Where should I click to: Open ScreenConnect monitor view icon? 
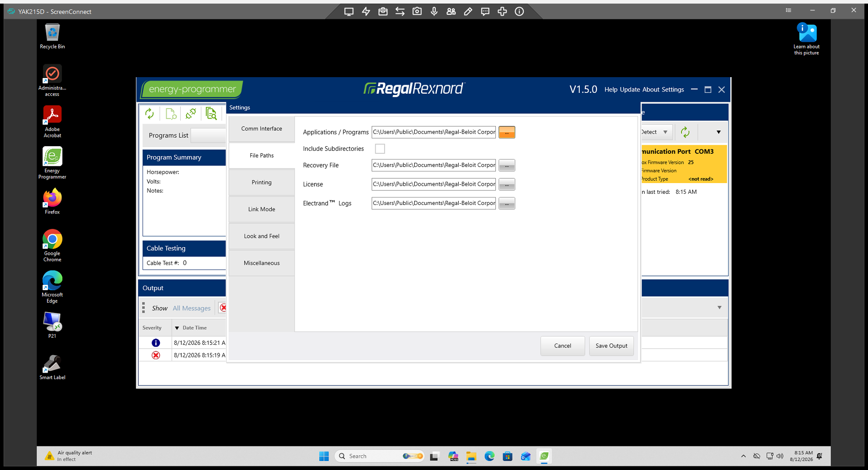coord(349,12)
